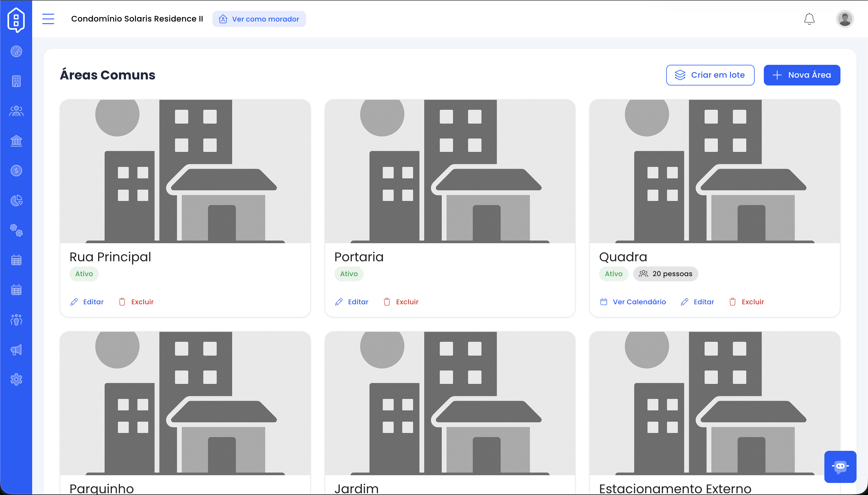Click Ver como morador button
This screenshot has height=495, width=868.
coord(259,19)
